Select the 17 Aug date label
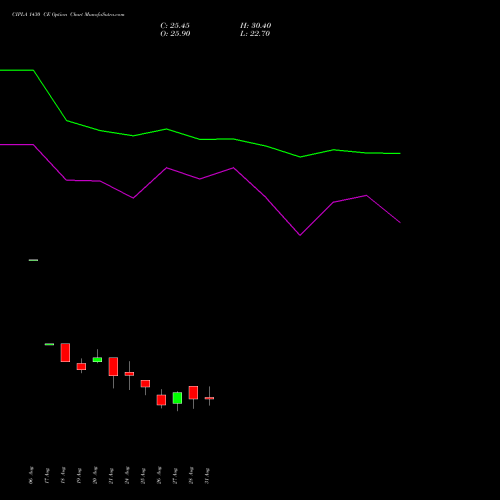This screenshot has width=500, height=500. click(47, 476)
